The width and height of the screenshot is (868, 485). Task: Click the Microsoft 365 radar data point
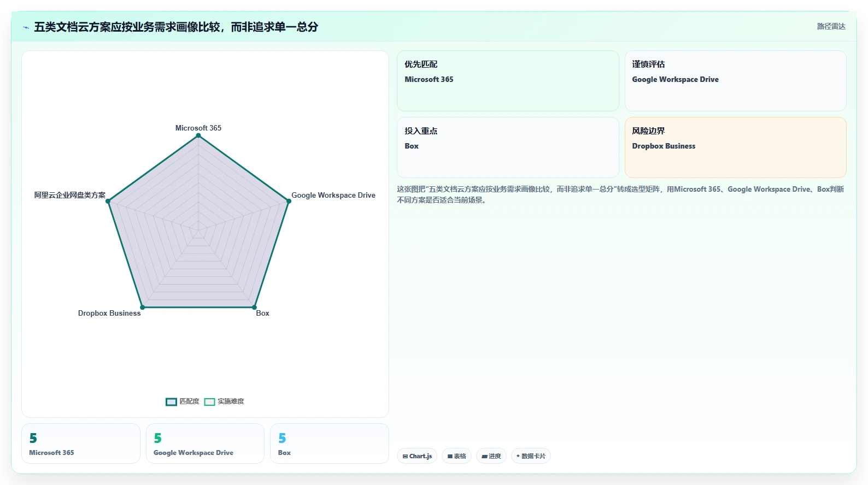198,135
